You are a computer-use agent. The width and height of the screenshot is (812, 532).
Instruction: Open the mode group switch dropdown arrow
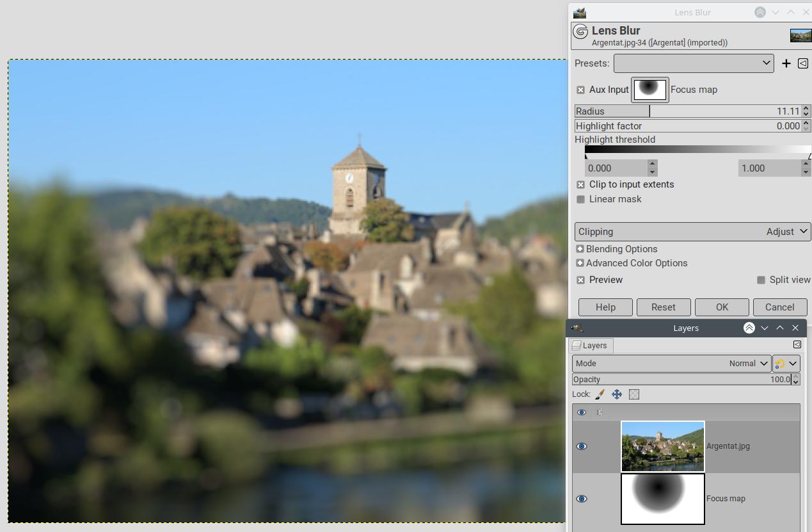coord(793,363)
